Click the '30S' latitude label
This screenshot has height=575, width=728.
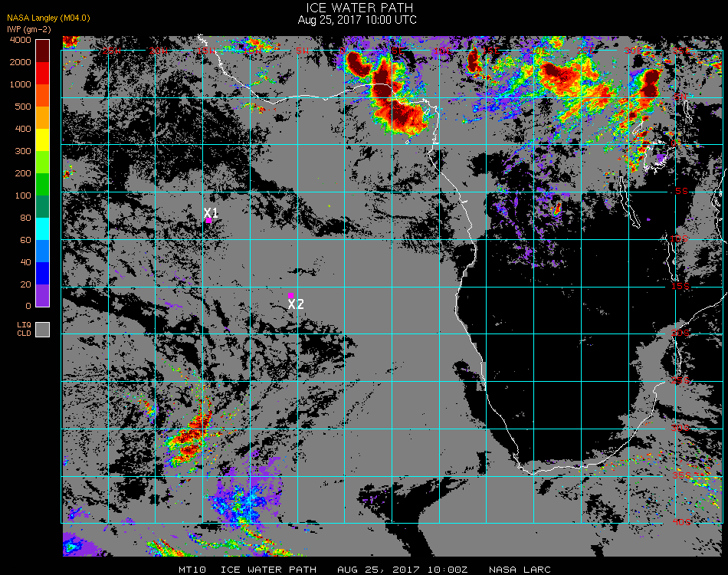click(x=680, y=429)
